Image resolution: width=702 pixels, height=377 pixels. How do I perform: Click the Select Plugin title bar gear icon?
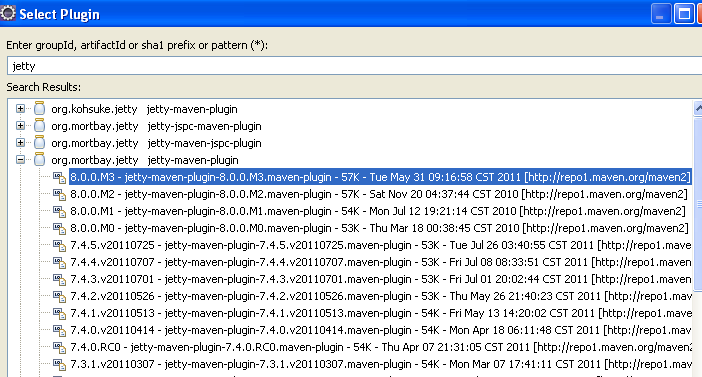coord(8,13)
